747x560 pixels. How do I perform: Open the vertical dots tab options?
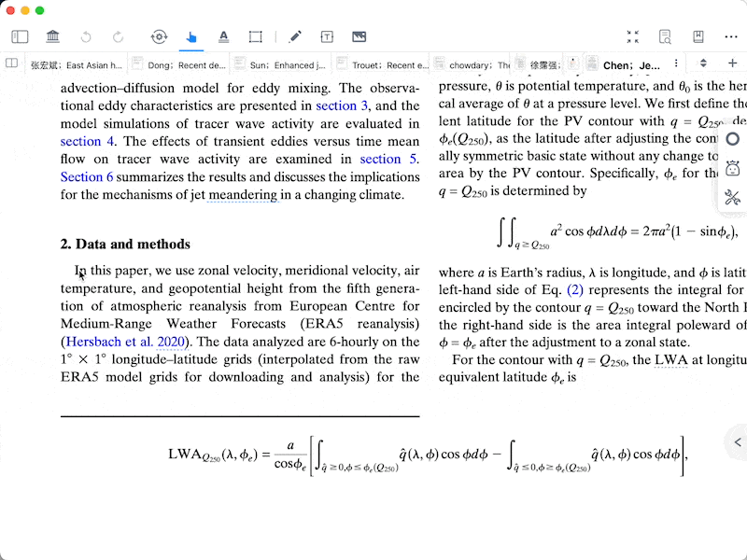pos(676,63)
